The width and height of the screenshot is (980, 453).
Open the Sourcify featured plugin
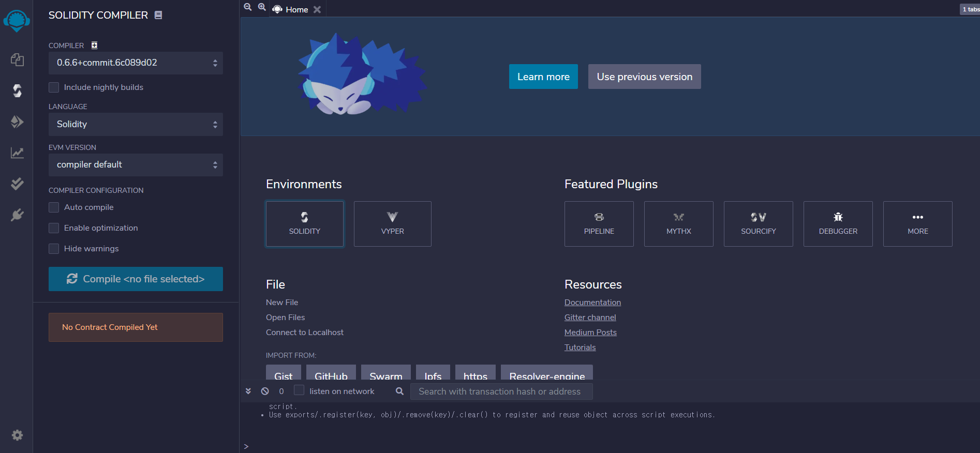tap(759, 224)
